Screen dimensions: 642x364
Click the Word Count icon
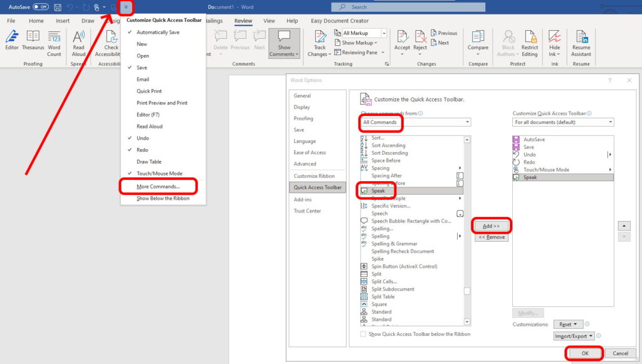(55, 41)
